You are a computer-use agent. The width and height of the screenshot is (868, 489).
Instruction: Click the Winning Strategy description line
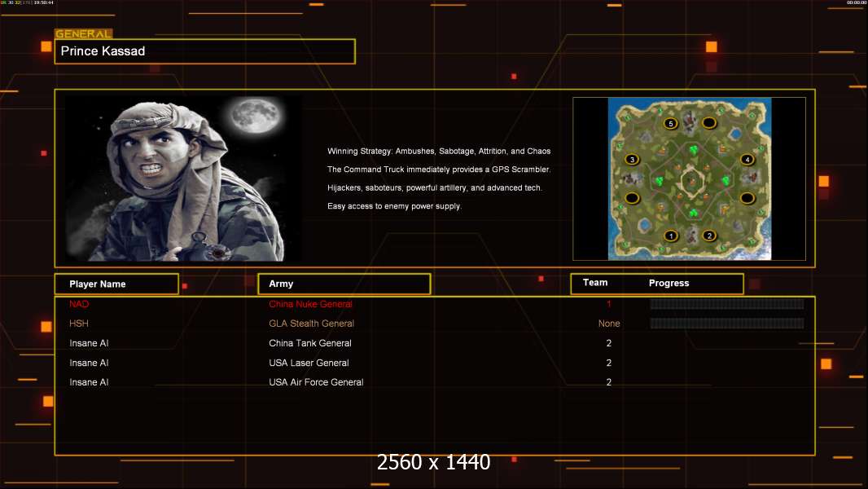[439, 152]
